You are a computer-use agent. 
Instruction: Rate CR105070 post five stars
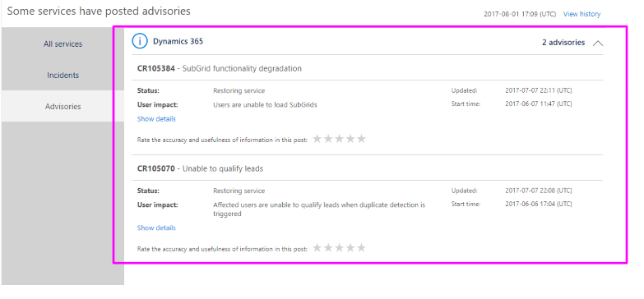[361, 248]
